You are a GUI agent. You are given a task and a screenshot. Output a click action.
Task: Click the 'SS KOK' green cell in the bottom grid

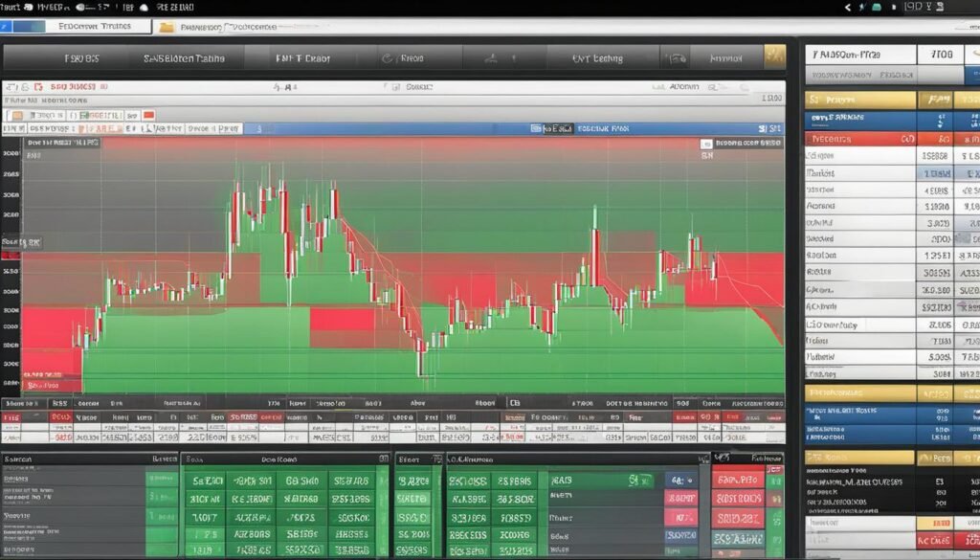(351, 518)
